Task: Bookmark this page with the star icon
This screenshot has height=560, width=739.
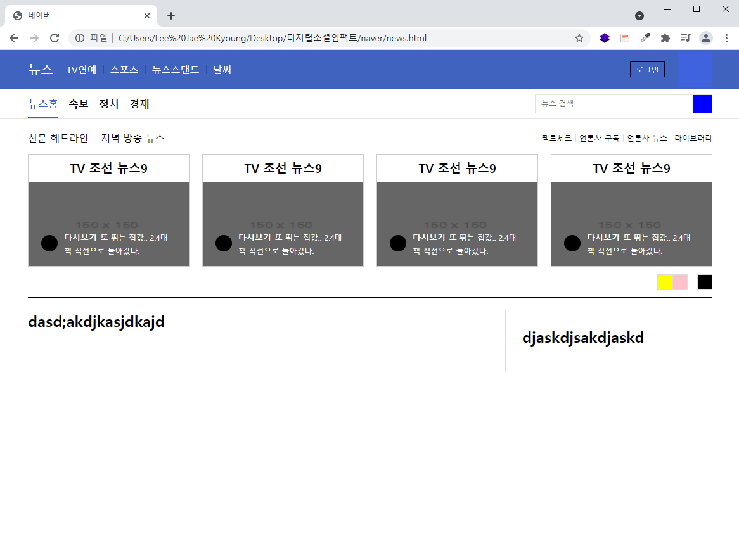Action: (579, 38)
